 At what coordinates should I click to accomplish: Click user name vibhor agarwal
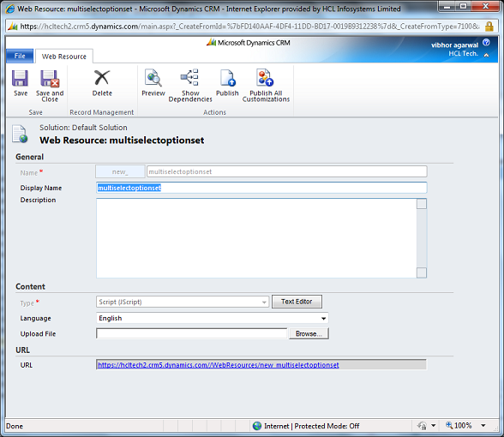tap(454, 45)
